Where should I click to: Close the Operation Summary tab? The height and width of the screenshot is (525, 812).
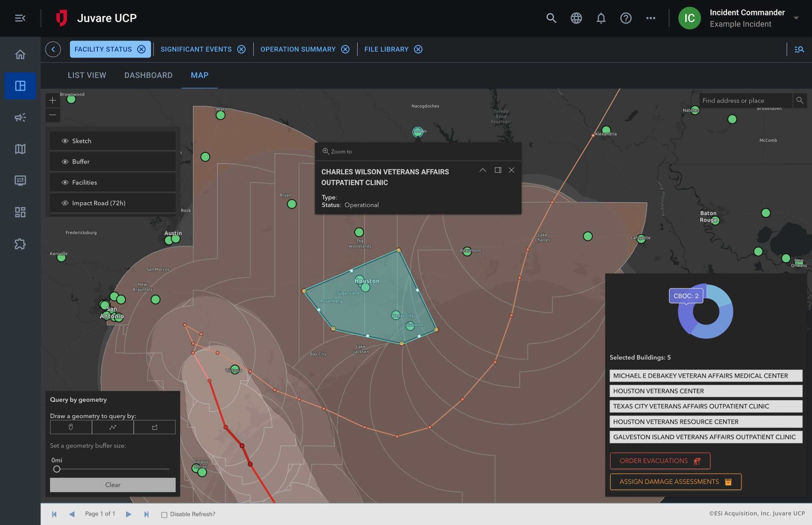tap(345, 49)
